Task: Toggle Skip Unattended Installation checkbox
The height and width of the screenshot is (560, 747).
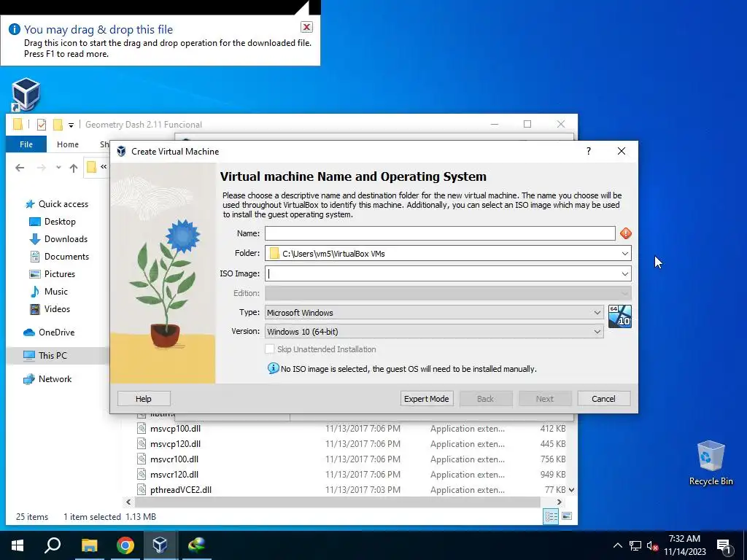Action: pos(270,349)
